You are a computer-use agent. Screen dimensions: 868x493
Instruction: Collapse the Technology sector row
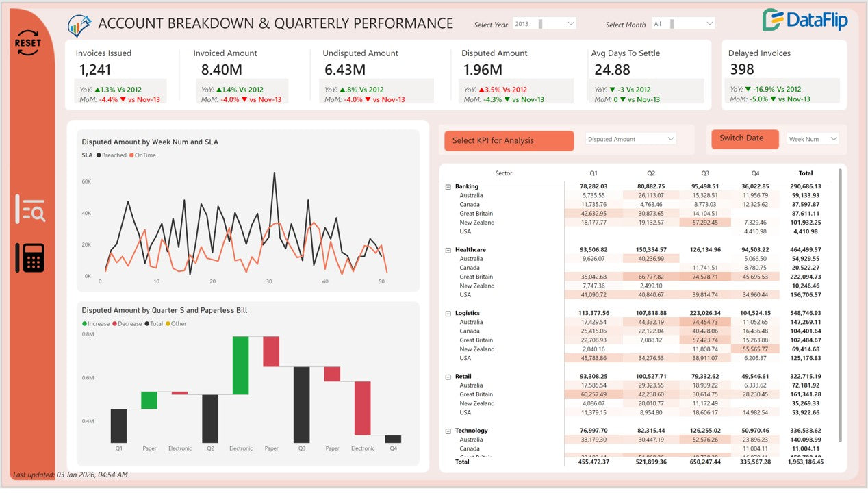448,431
